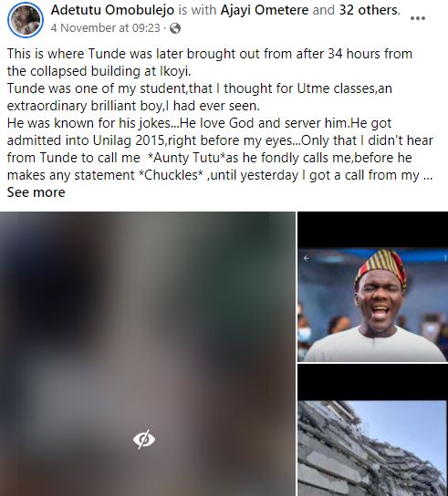This screenshot has width=448, height=496.
Task: Click the trailing ellipsis after 'call from my'
Action: tap(428, 175)
